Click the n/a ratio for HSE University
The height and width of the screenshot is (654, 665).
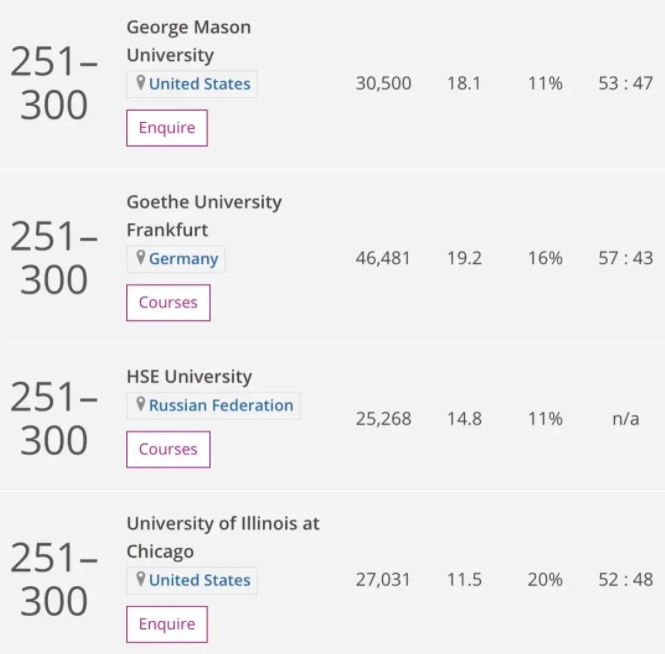[626, 419]
